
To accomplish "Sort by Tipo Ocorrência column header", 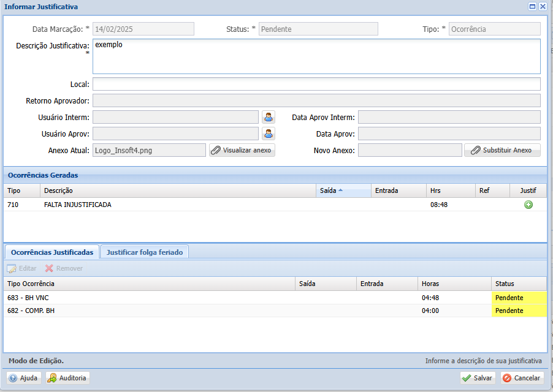I will (149, 284).
